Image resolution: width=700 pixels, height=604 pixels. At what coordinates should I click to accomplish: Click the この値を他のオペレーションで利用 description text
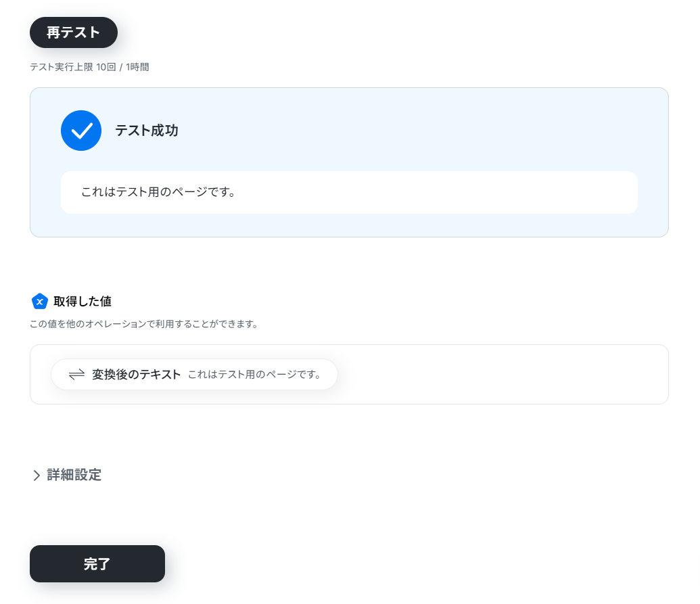pos(144,324)
